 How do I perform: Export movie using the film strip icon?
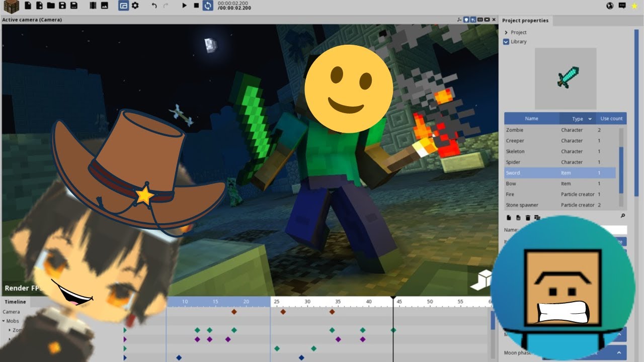[x=93, y=6]
